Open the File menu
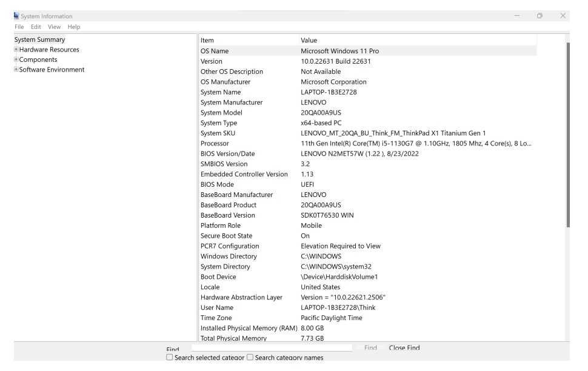 19,27
